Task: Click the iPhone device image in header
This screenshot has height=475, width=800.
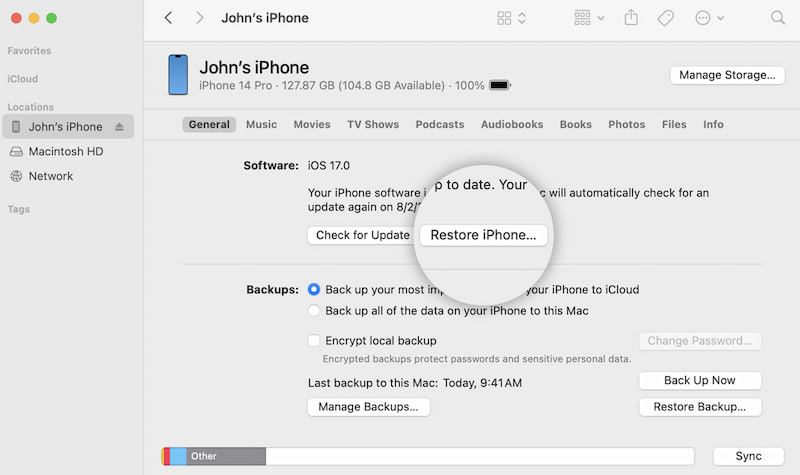Action: (178, 75)
